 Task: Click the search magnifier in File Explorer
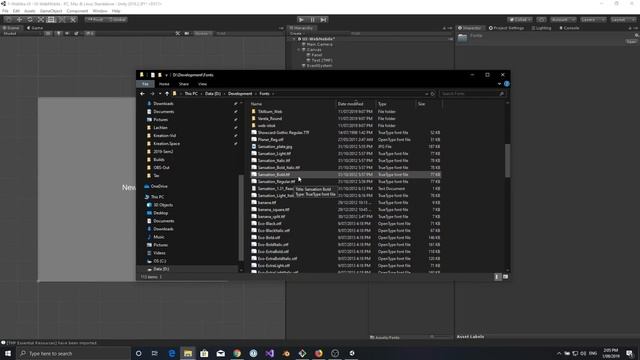click(x=501, y=94)
